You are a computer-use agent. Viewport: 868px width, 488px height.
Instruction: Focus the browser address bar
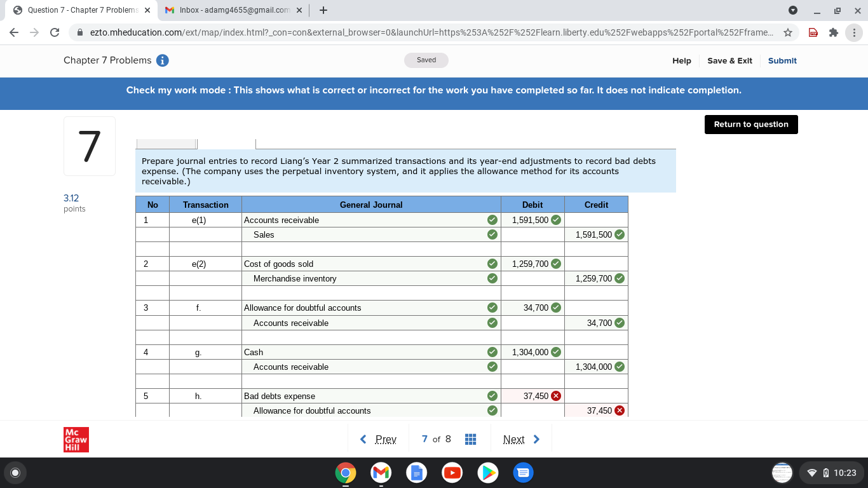431,33
